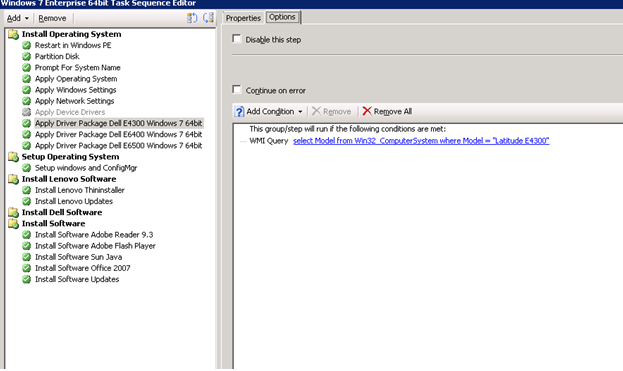Click the Install Lenovo Software folder icon
The width and height of the screenshot is (623, 371).
14,179
